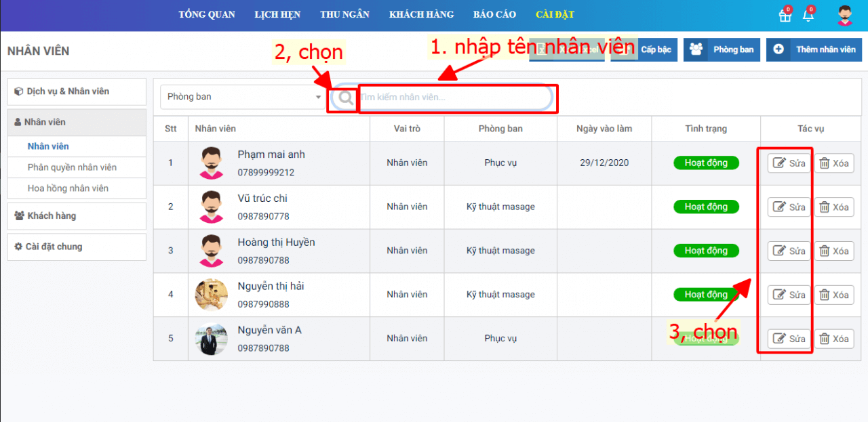This screenshot has height=422, width=868.
Task: Click the Phòng ban button with people icon
Action: pyautogui.click(x=722, y=49)
